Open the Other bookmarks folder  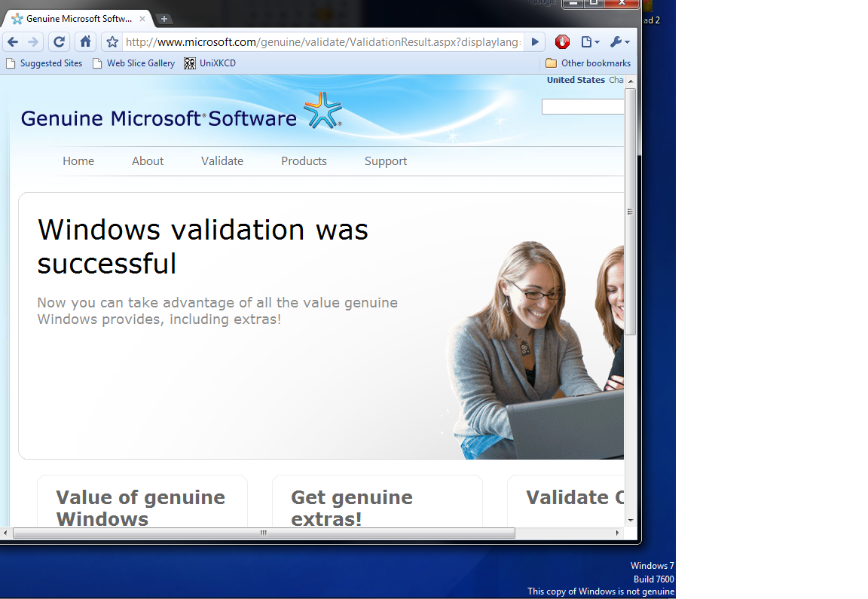[x=588, y=63]
